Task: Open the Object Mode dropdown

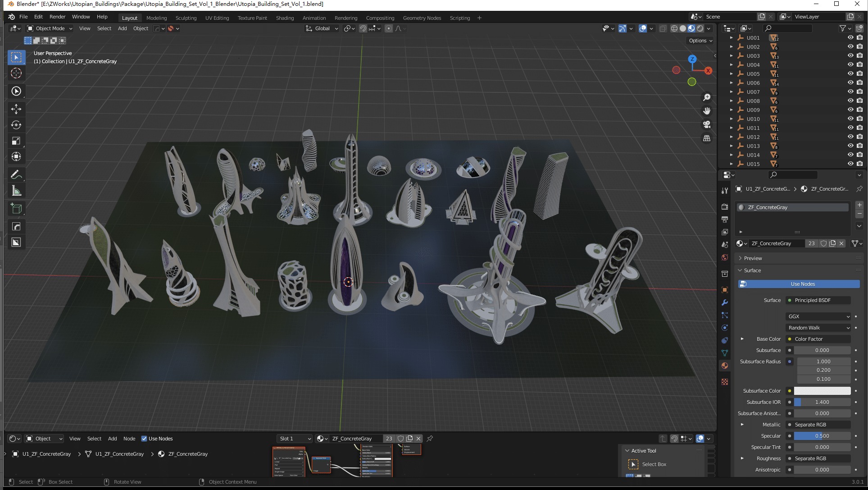Action: [50, 28]
